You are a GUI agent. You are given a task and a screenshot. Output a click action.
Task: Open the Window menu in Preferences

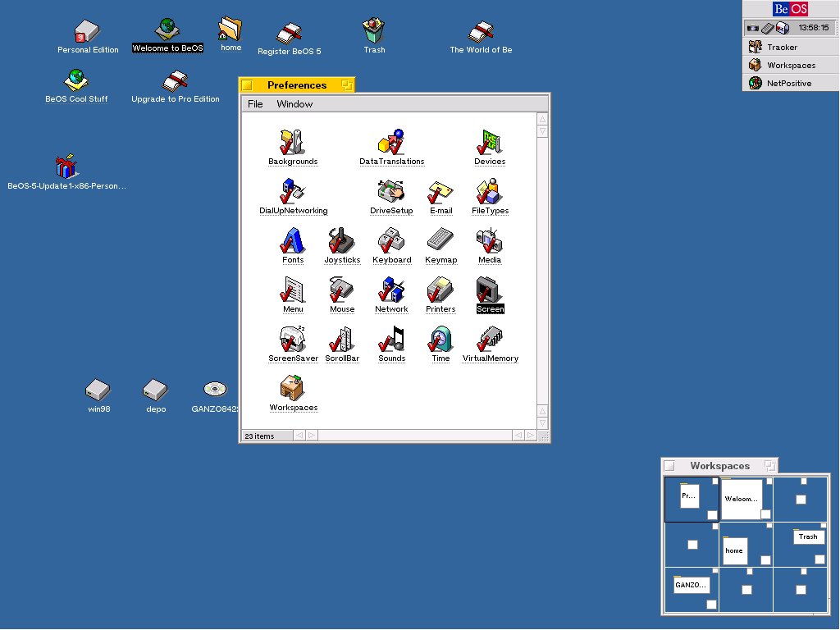pos(294,104)
